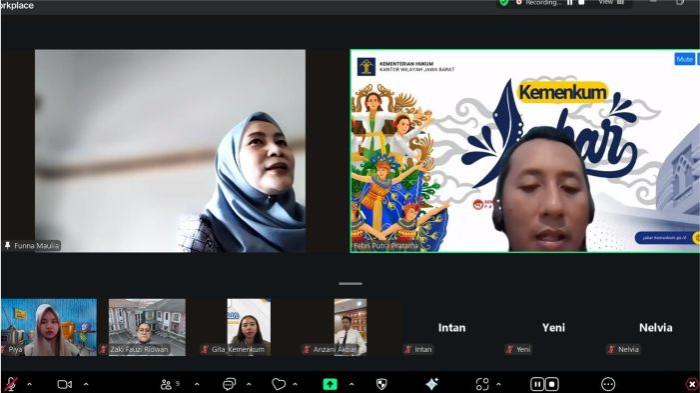Stop the recording from the bottom toolbar
Image resolution: width=700 pixels, height=393 pixels.
click(551, 384)
